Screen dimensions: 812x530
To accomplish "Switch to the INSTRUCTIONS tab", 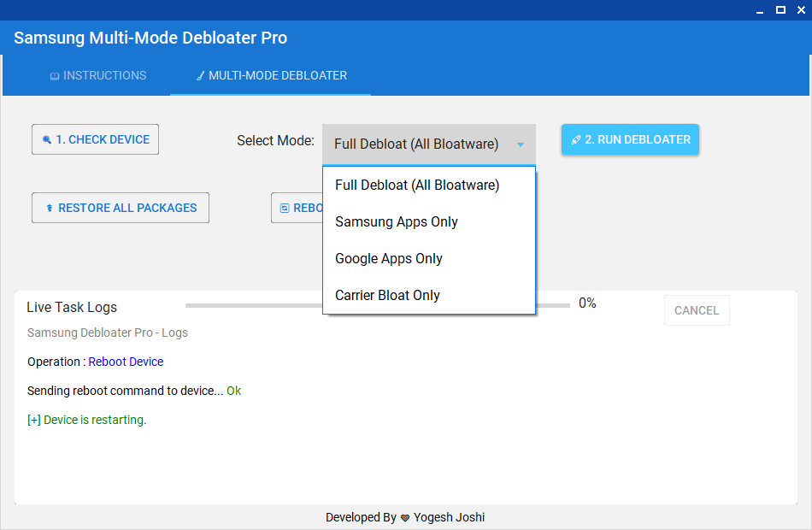I will 98,76.
